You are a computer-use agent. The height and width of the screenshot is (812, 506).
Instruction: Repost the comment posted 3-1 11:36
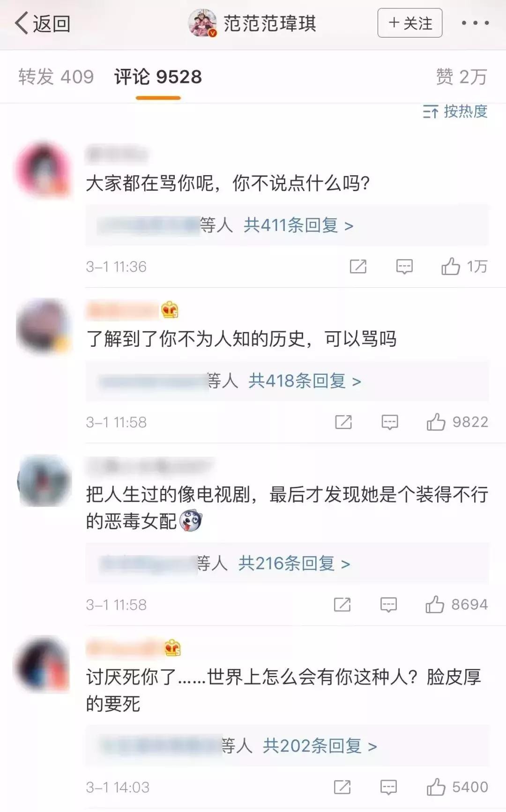358,267
